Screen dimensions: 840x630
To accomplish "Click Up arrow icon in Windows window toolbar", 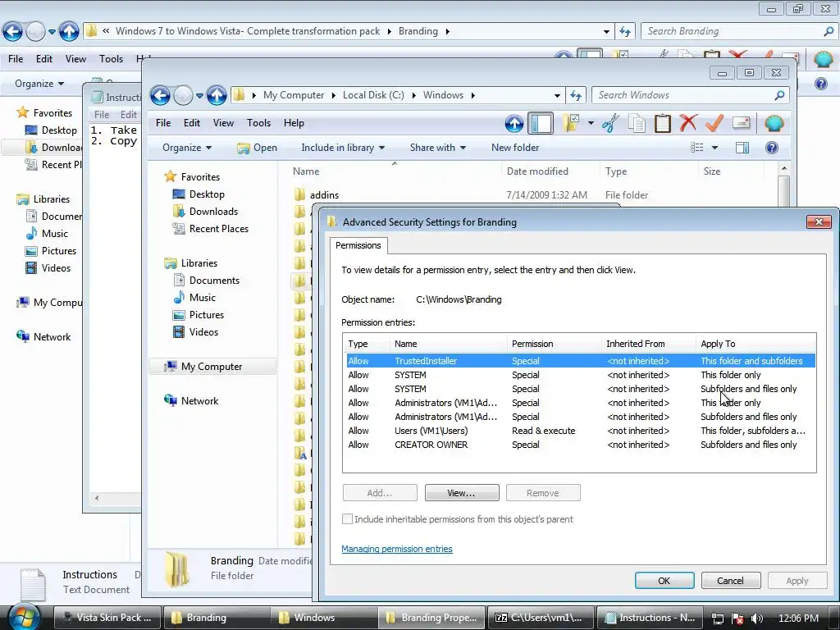I will tap(514, 124).
